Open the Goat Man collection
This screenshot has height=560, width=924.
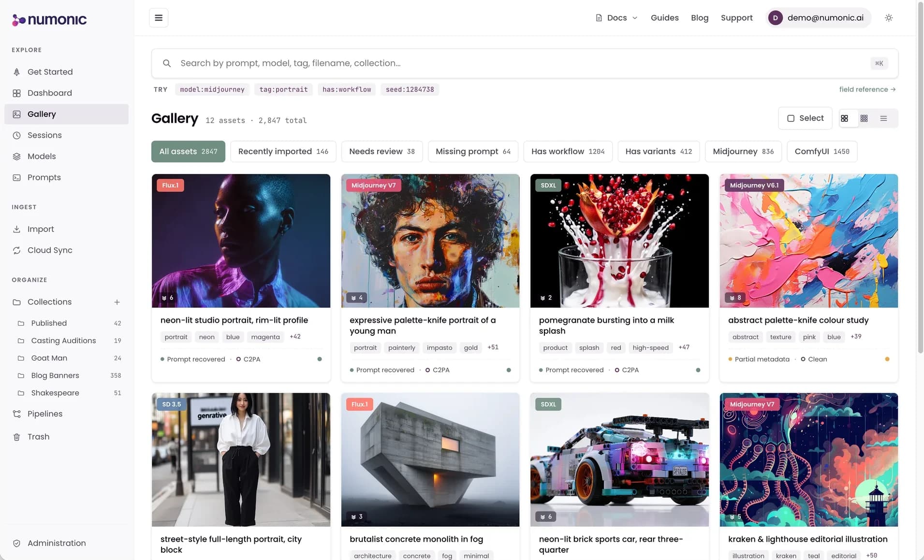(x=69, y=358)
